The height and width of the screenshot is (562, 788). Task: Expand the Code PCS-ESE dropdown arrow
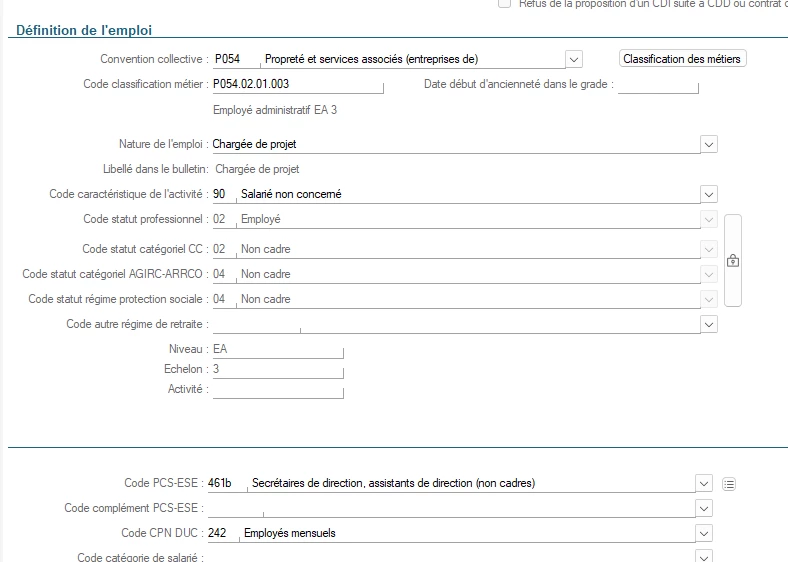[x=704, y=483]
